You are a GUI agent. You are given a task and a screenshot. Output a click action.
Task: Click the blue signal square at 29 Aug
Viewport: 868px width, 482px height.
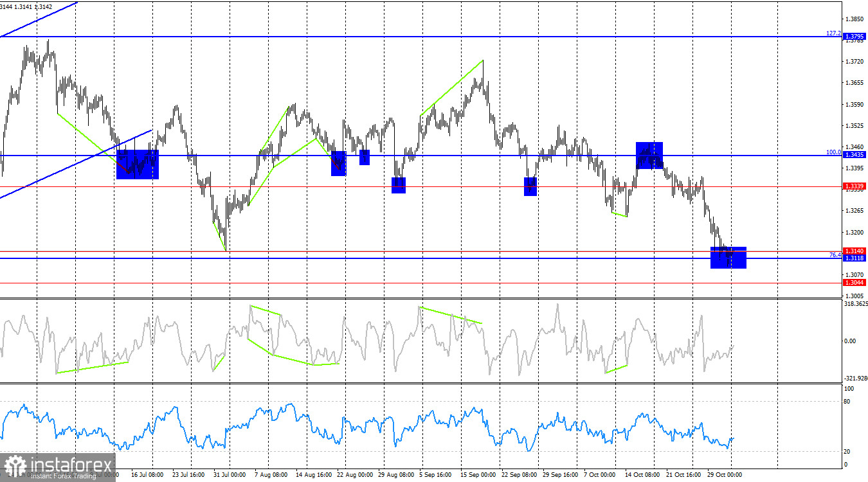pyautogui.click(x=399, y=185)
